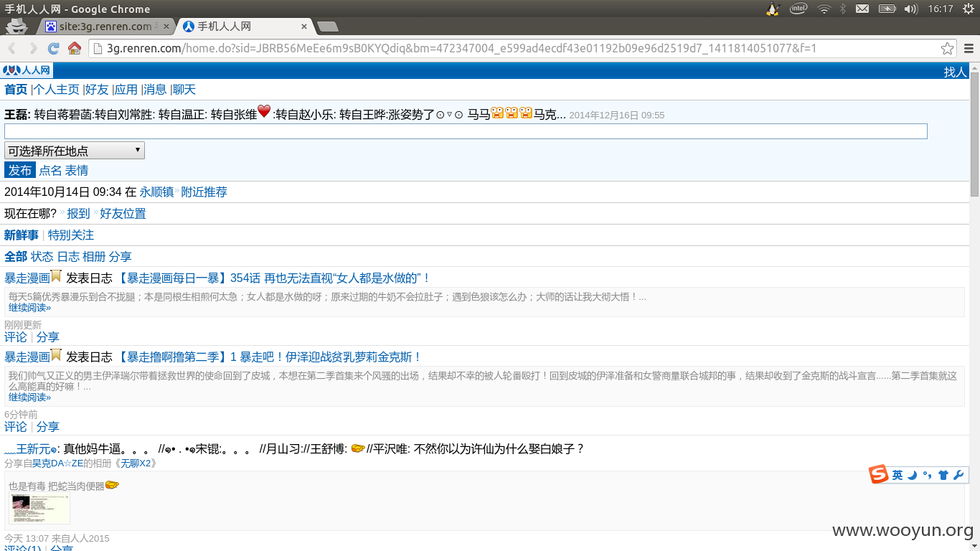Click the incognito spy icon

[17, 26]
